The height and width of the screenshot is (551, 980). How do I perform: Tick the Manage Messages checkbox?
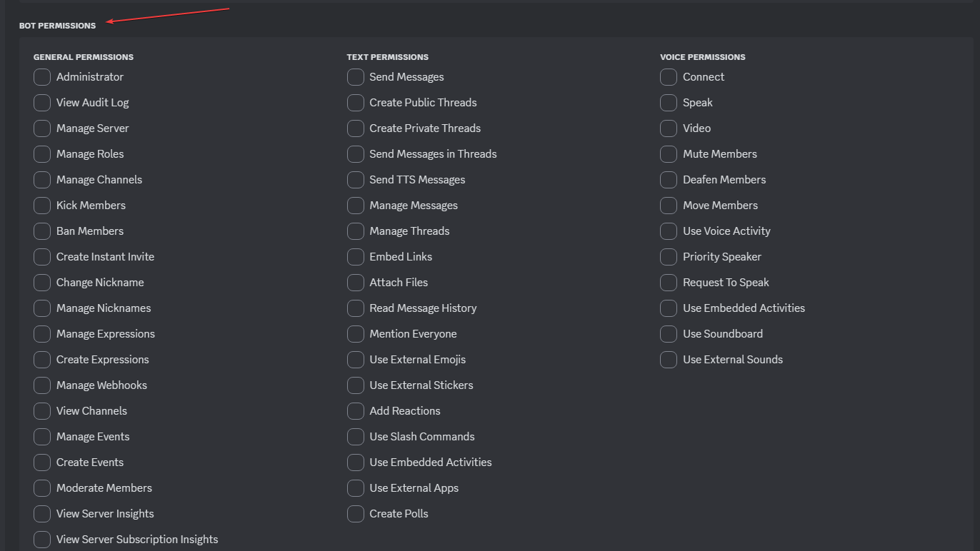coord(356,206)
